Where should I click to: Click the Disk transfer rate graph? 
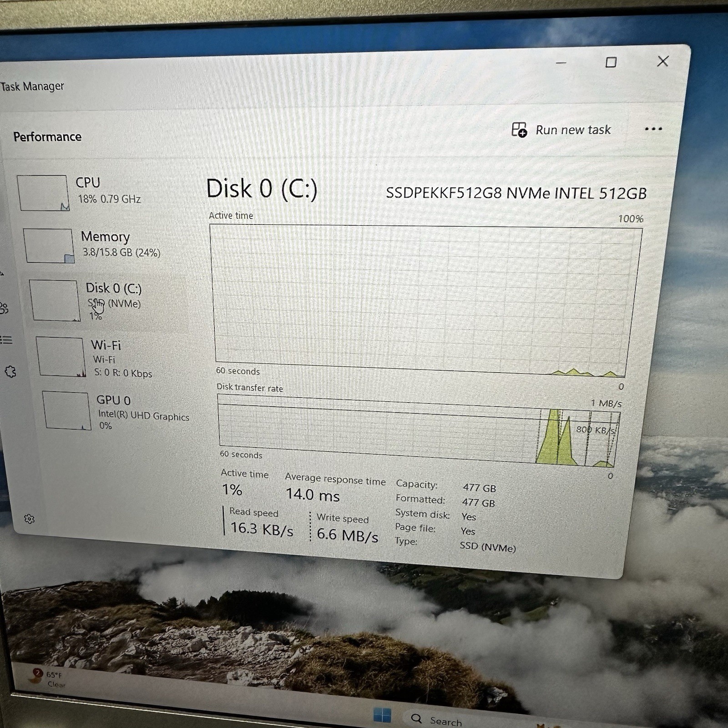419,430
